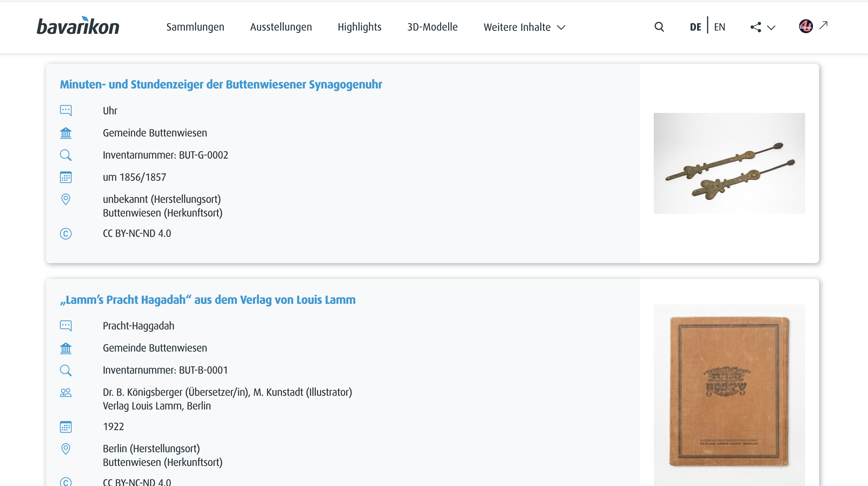Viewport: 868px width, 486px height.
Task: Open the Sammlungen menu item
Action: click(x=195, y=27)
